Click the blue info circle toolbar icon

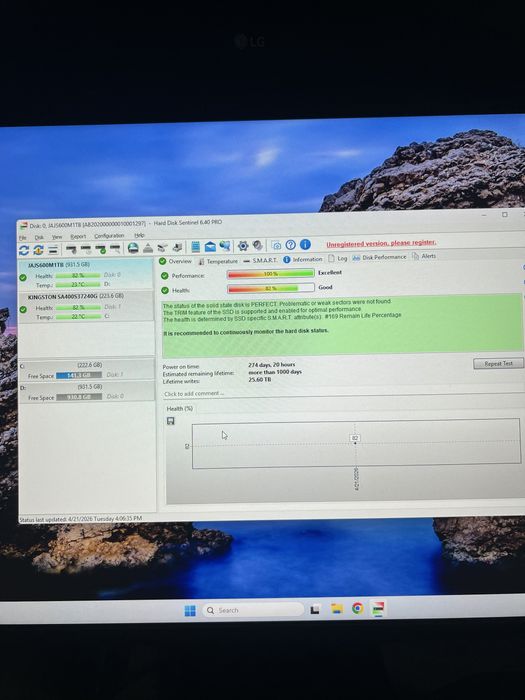click(x=305, y=245)
